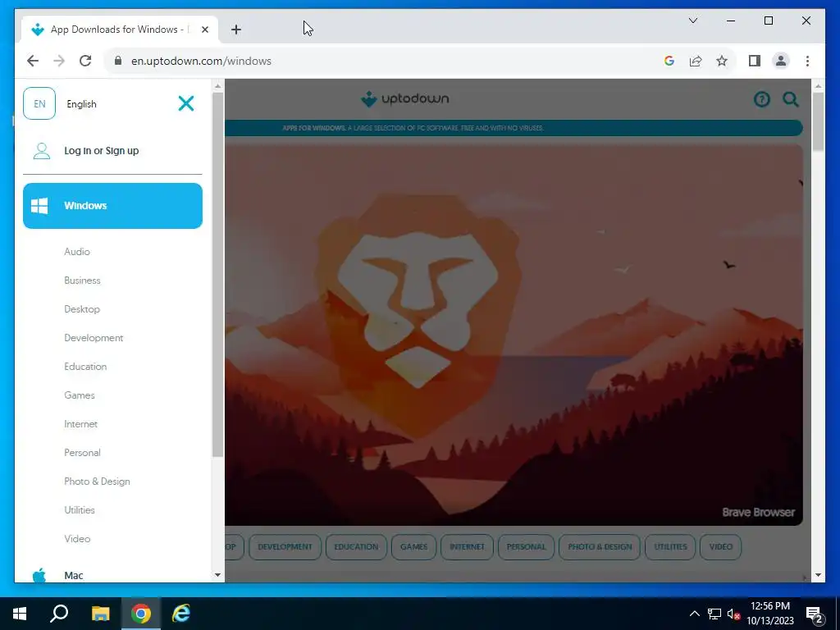Screen dimensions: 840x630
Task: Click the Uptodown logo in header
Action: tap(405, 99)
